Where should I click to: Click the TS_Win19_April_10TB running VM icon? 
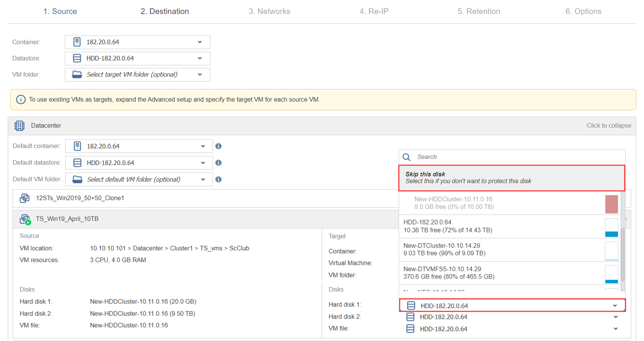tap(25, 219)
